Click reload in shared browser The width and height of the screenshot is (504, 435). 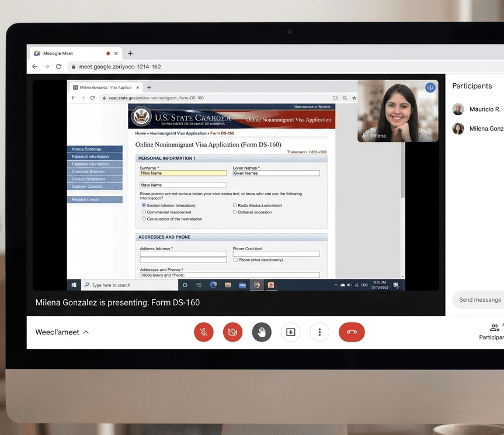(x=93, y=98)
